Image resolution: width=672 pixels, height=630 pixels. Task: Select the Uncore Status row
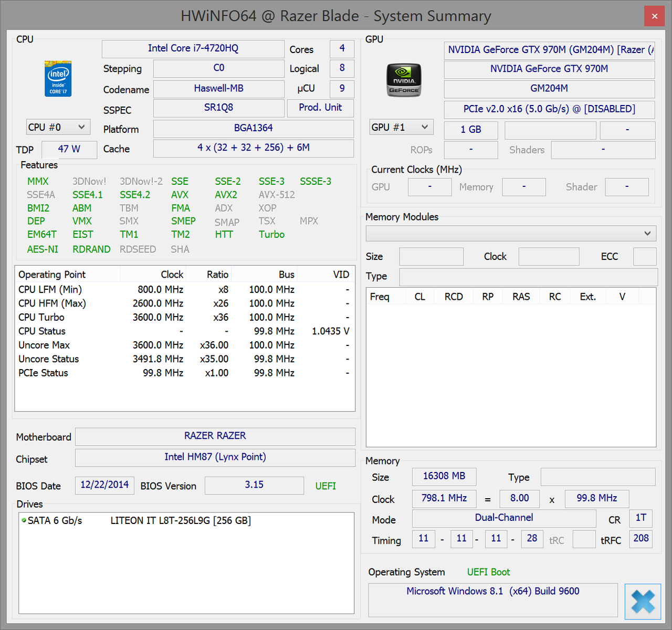[184, 359]
